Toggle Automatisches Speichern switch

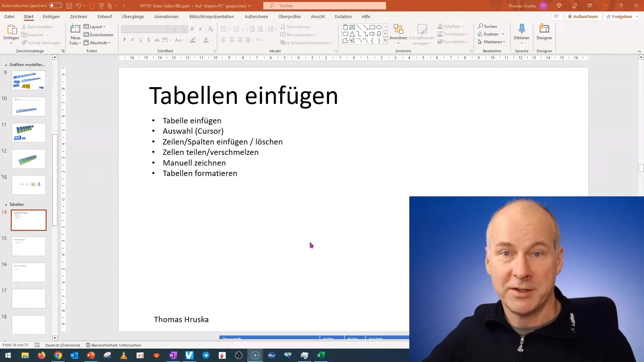tap(55, 5)
